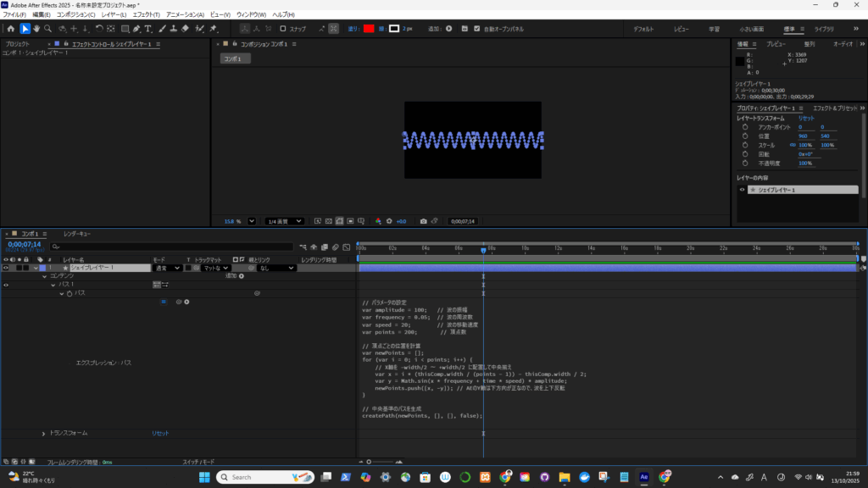This screenshot has height=488, width=868.
Task: Switch to the レンダーキュー tab
Action: click(78, 234)
